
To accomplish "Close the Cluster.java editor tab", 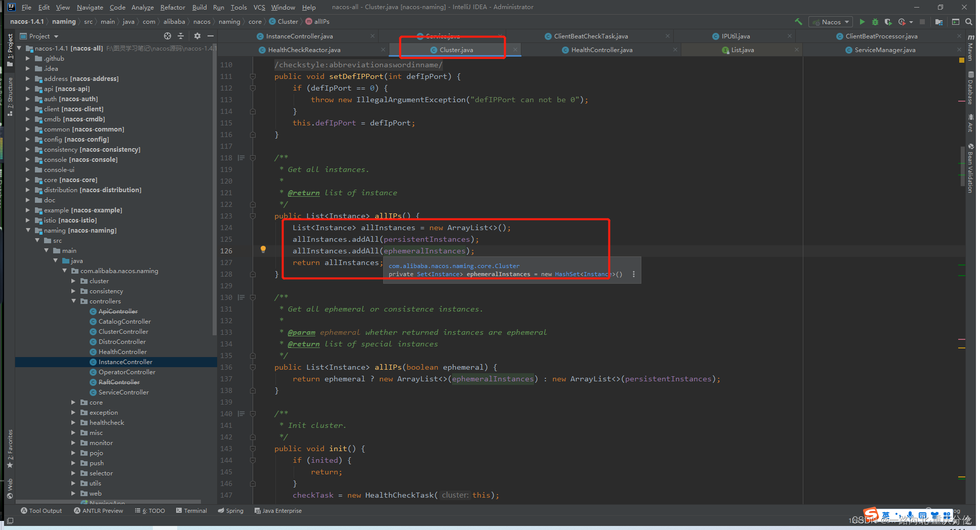I will pyautogui.click(x=515, y=50).
